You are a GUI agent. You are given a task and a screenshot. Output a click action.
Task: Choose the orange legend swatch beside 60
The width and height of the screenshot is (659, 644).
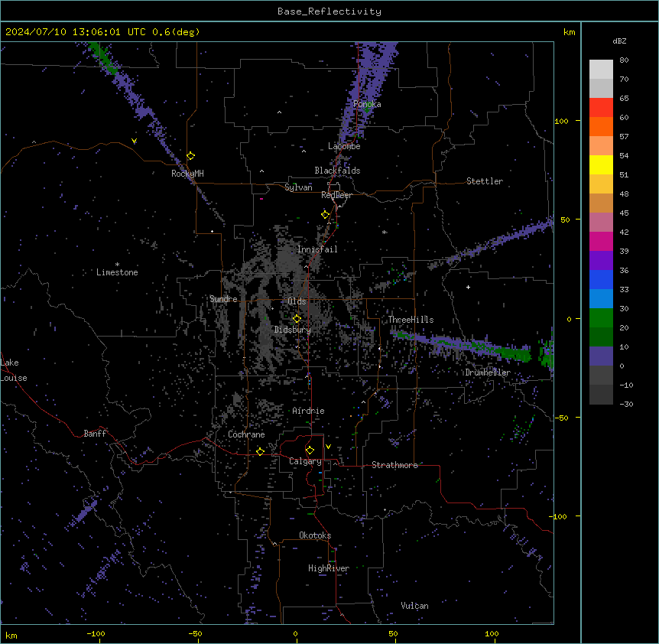click(601, 126)
